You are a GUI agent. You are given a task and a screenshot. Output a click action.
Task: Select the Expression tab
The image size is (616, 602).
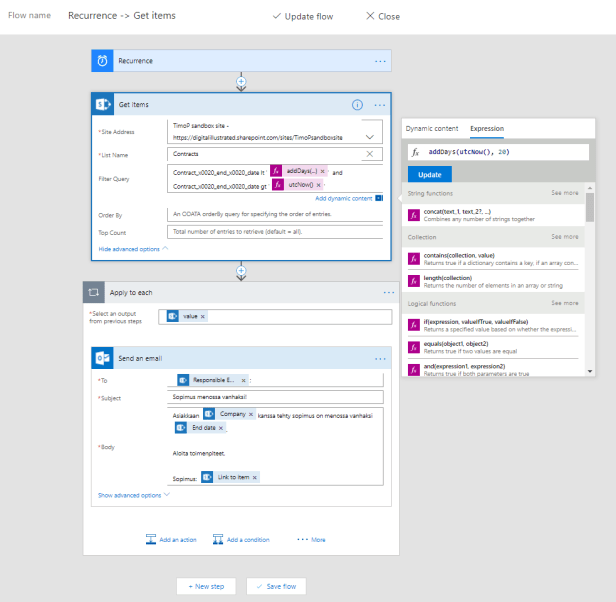coord(487,128)
